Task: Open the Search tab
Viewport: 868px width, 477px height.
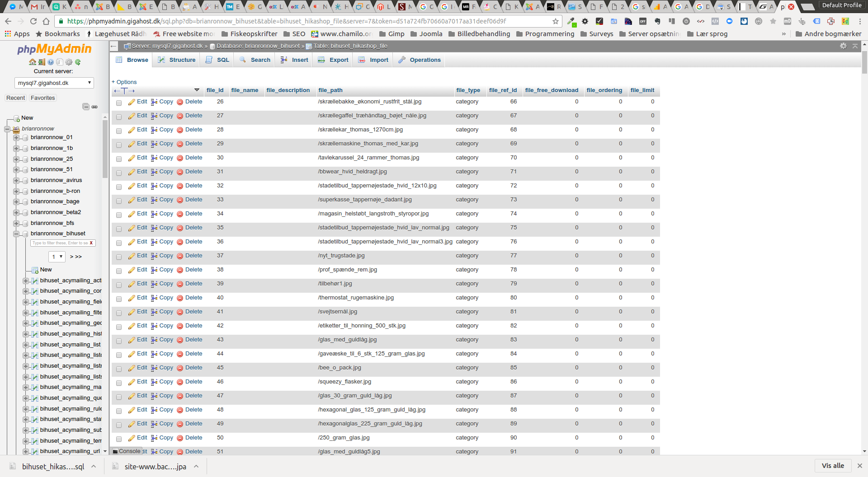Action: [x=255, y=60]
